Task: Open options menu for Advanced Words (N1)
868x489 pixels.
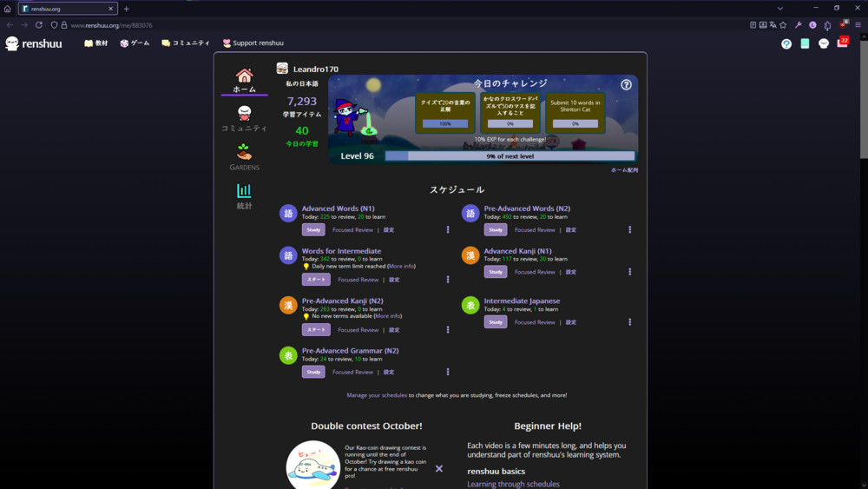Action: pyautogui.click(x=448, y=230)
